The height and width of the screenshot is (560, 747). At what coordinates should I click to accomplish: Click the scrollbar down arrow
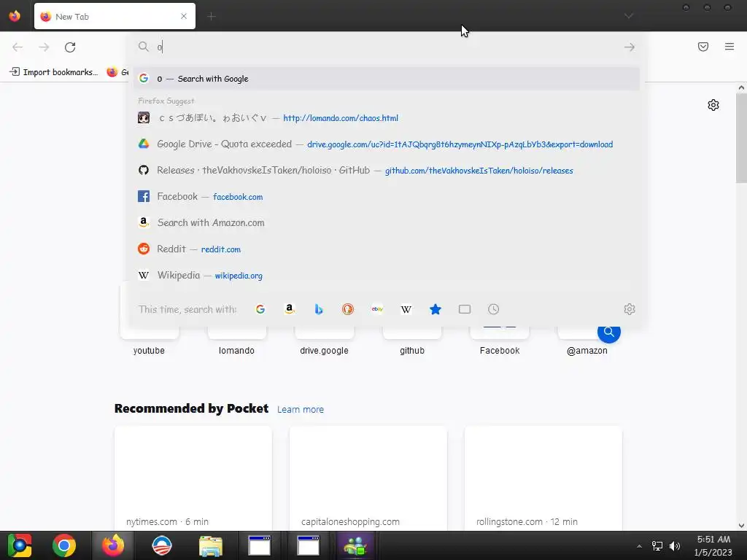(x=741, y=526)
